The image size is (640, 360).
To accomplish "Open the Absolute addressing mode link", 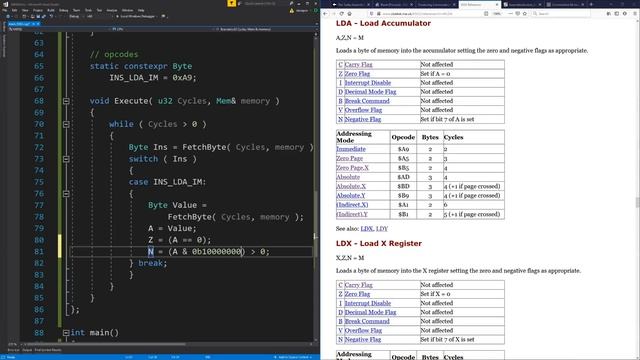I will (348, 177).
